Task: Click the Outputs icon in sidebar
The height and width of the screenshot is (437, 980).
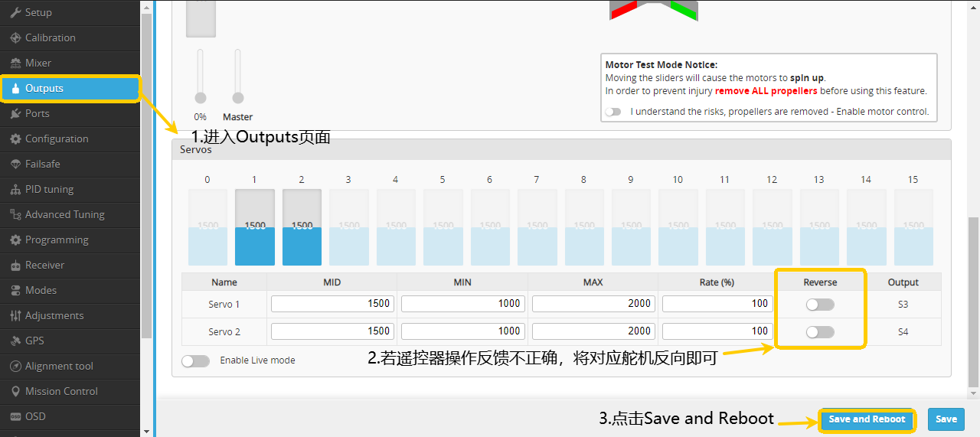Action: pyautogui.click(x=15, y=88)
